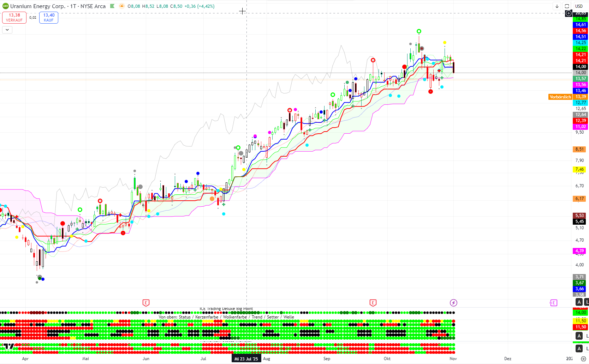The height and width of the screenshot is (364, 589).
Task: Open the USD currency dropdown
Action: [579, 6]
